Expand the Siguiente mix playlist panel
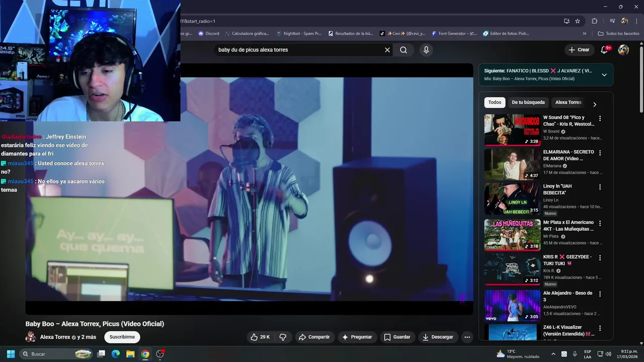Viewport: 644px width, 362px height. [x=604, y=75]
